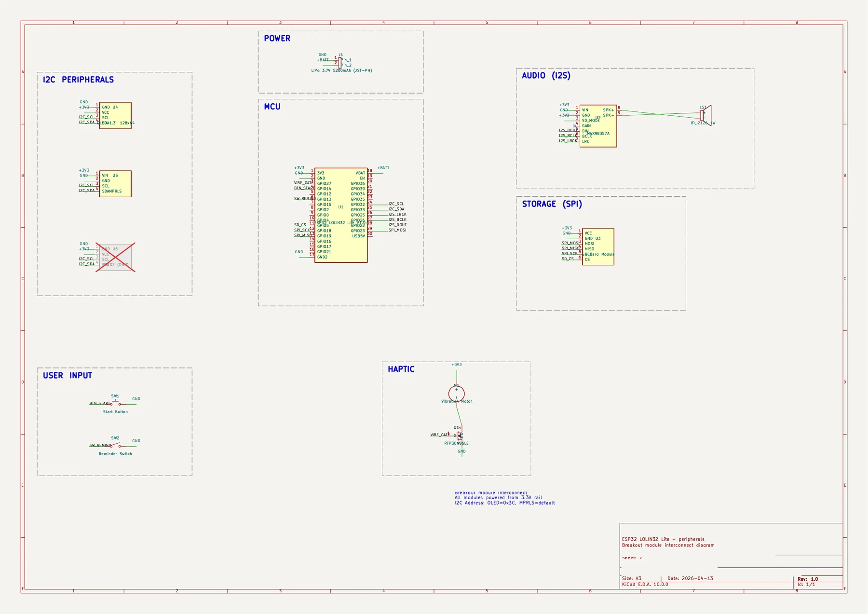868x614 pixels.
Task: Click the Vibration Motor circle symbol
Action: [456, 394]
